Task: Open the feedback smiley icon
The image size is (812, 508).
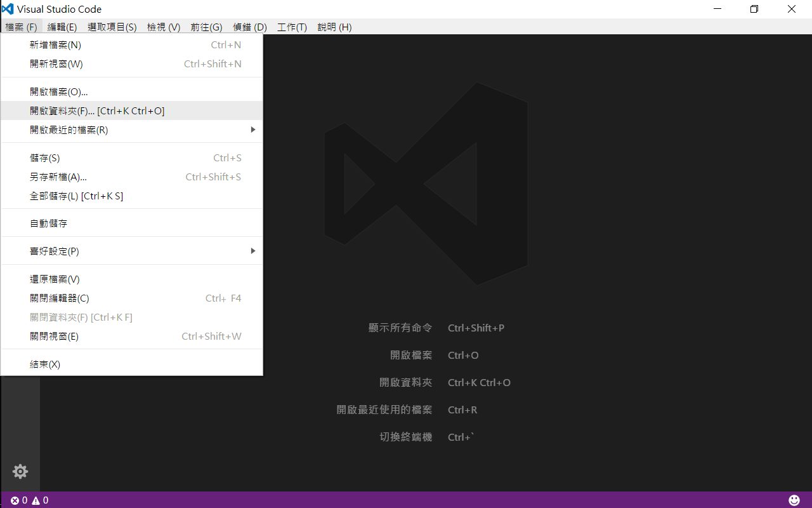Action: tap(794, 500)
